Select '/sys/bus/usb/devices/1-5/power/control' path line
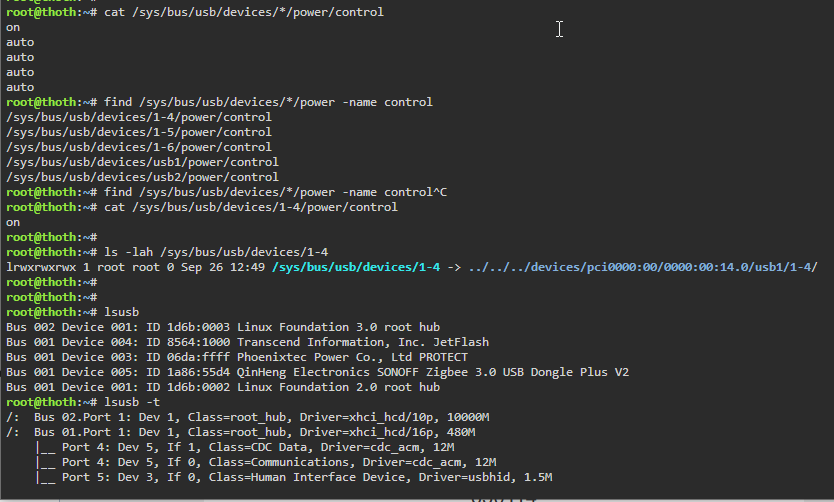834x502 pixels. tap(139, 132)
